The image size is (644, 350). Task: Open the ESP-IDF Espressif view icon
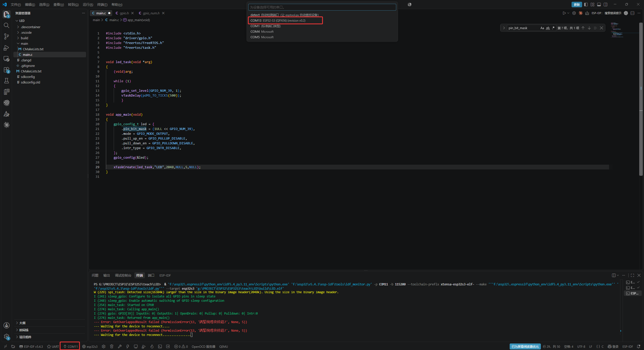7,103
